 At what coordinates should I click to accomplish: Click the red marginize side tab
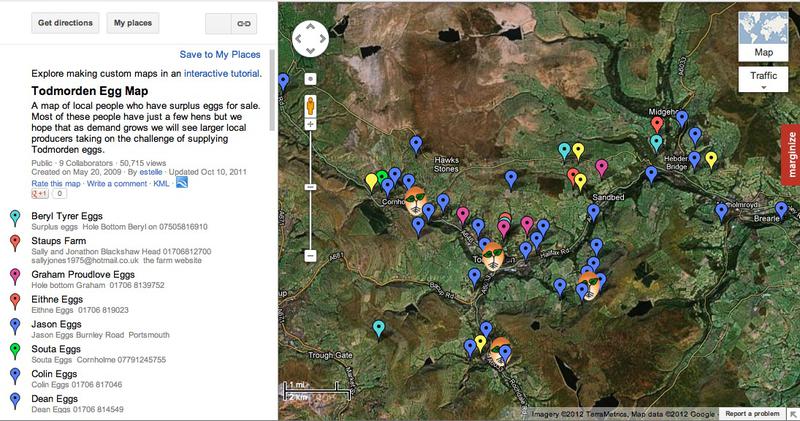791,155
